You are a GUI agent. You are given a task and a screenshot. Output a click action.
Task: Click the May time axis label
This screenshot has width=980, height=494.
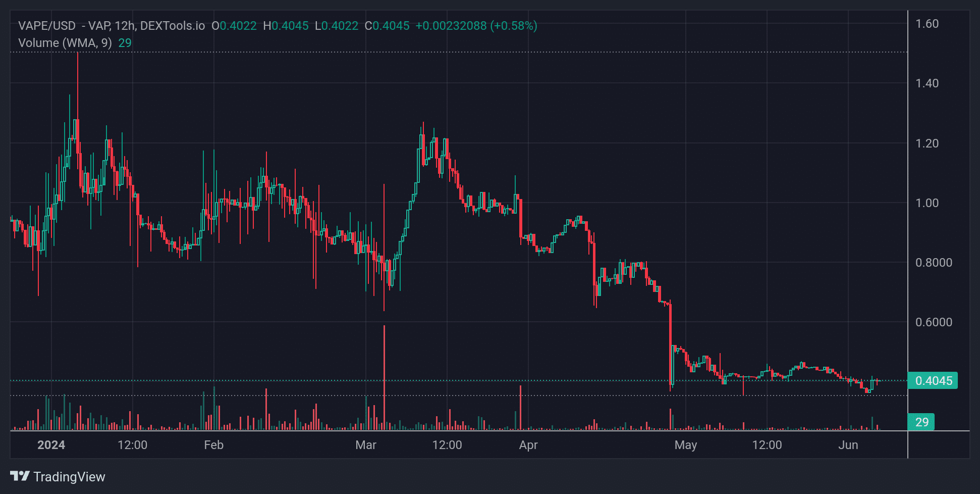coord(686,445)
